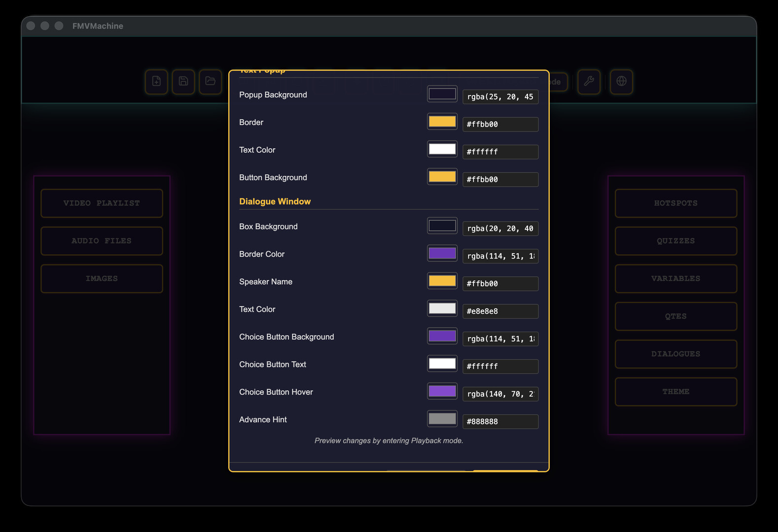Click the Speaker Name label

[x=266, y=282]
